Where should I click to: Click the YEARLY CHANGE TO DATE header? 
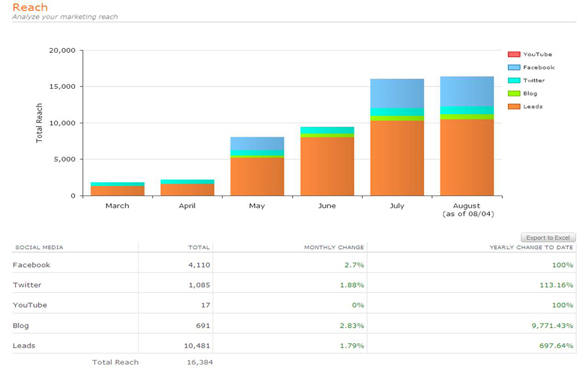pos(531,248)
